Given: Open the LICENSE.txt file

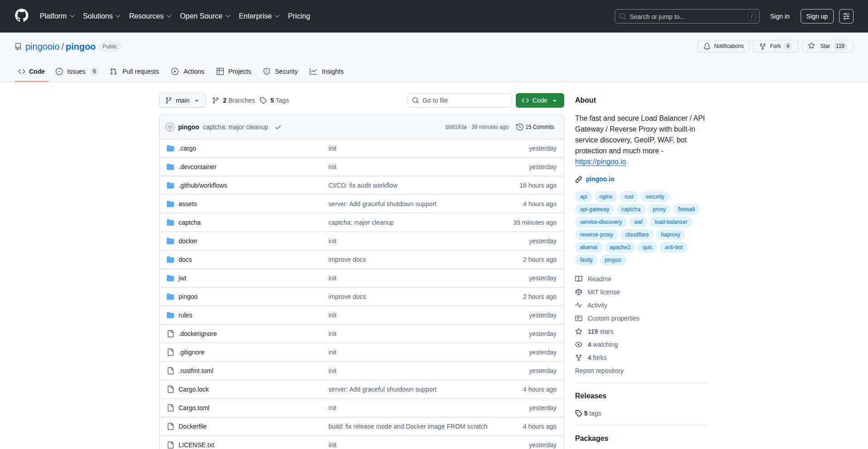Looking at the screenshot, I should [196, 445].
